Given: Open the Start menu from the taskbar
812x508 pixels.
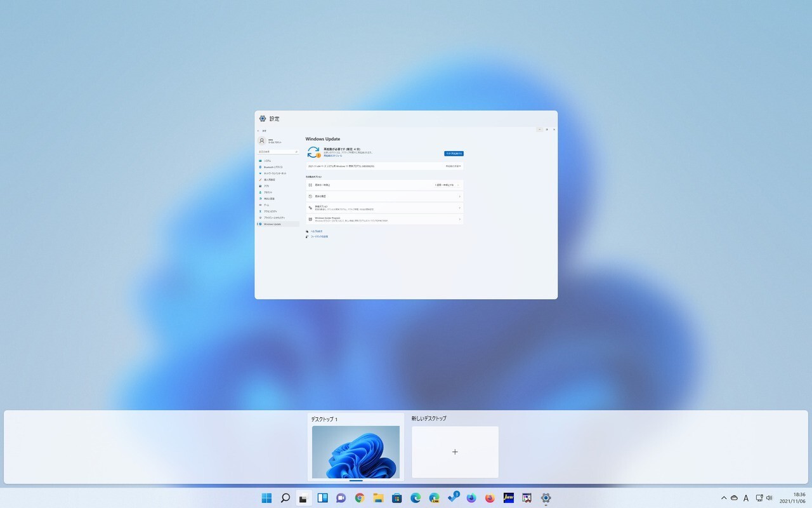Looking at the screenshot, I should tap(266, 498).
